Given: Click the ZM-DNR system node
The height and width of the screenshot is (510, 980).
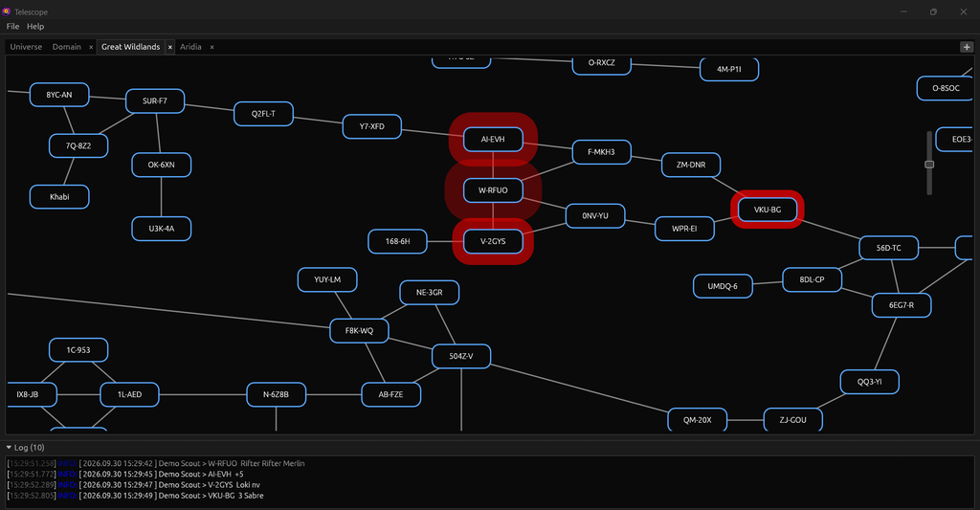Looking at the screenshot, I should click(x=691, y=165).
